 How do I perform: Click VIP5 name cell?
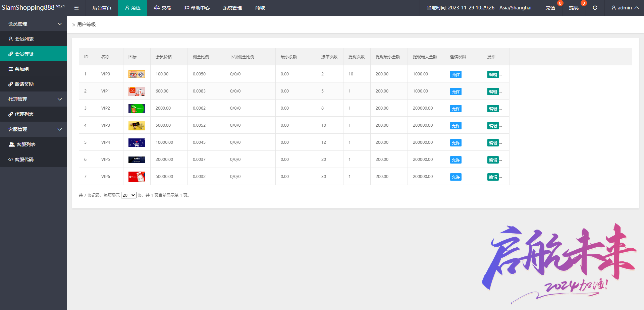(110, 160)
